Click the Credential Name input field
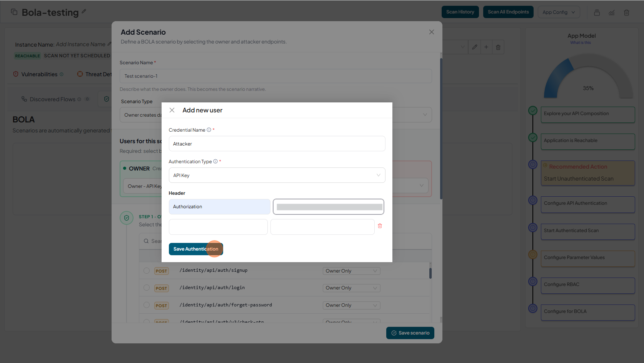 [277, 144]
